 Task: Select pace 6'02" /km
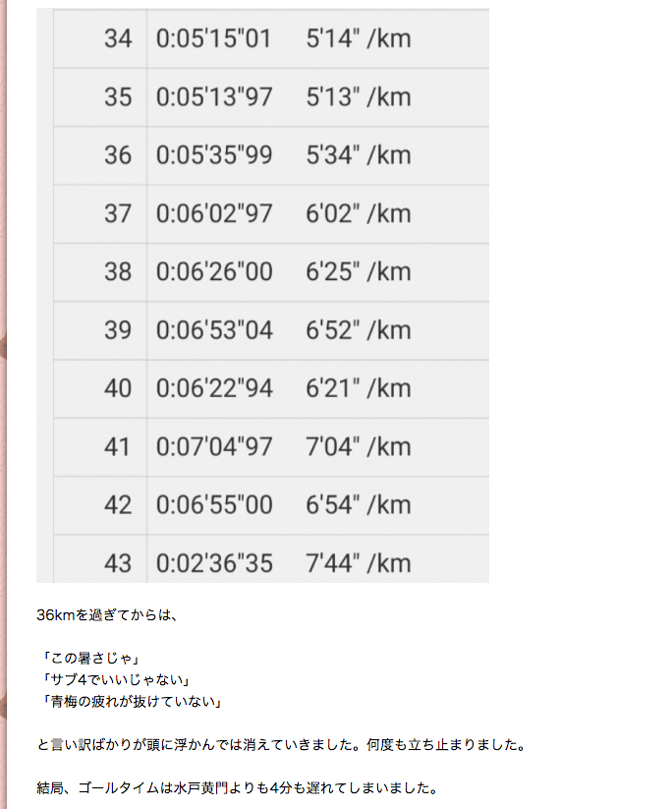[x=359, y=213]
